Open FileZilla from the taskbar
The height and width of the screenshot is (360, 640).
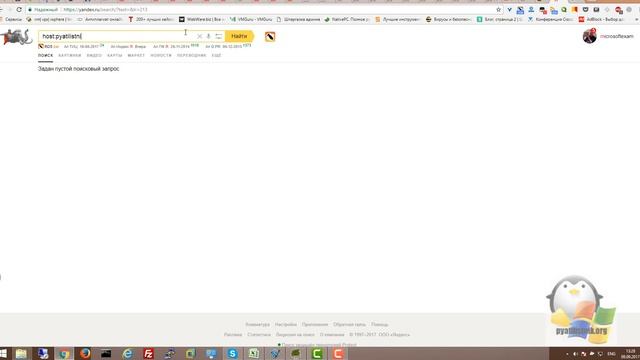pos(149,353)
